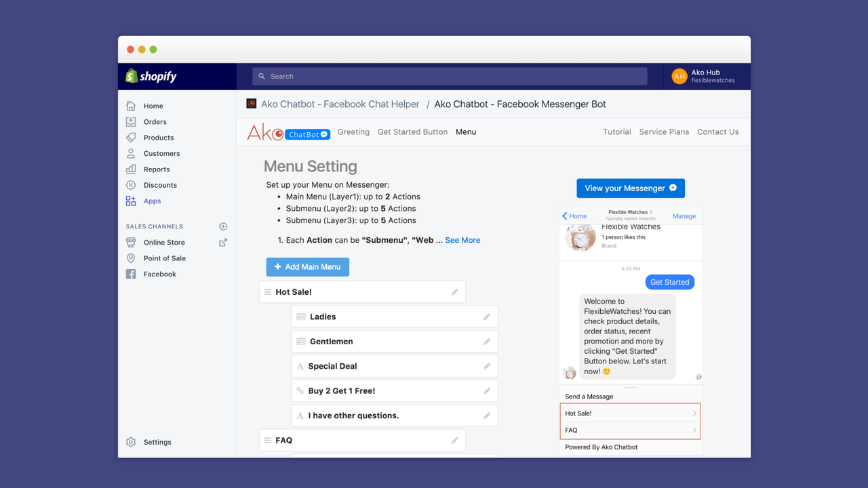
Task: Click the Ako ChatBot logo
Action: coord(288,132)
